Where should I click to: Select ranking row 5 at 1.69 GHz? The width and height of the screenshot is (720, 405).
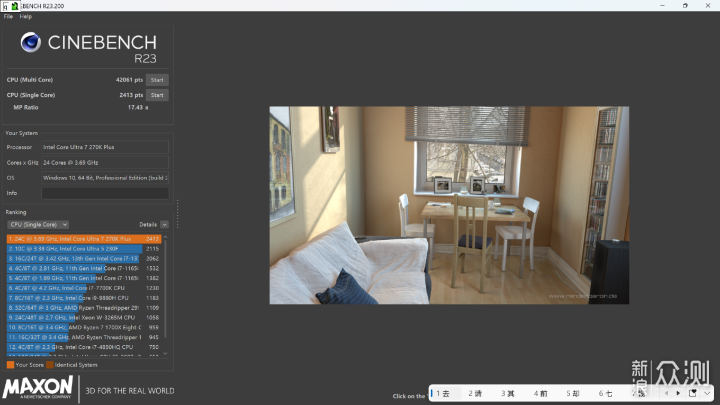(x=84, y=278)
